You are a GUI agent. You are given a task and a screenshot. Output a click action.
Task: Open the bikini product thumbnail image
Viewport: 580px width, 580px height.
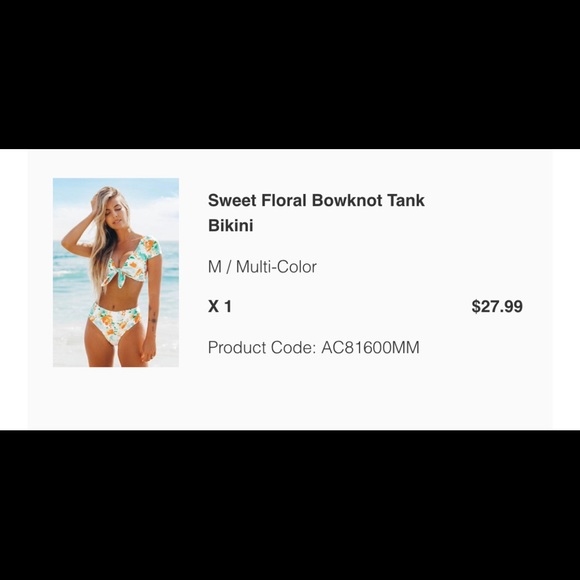[116, 273]
